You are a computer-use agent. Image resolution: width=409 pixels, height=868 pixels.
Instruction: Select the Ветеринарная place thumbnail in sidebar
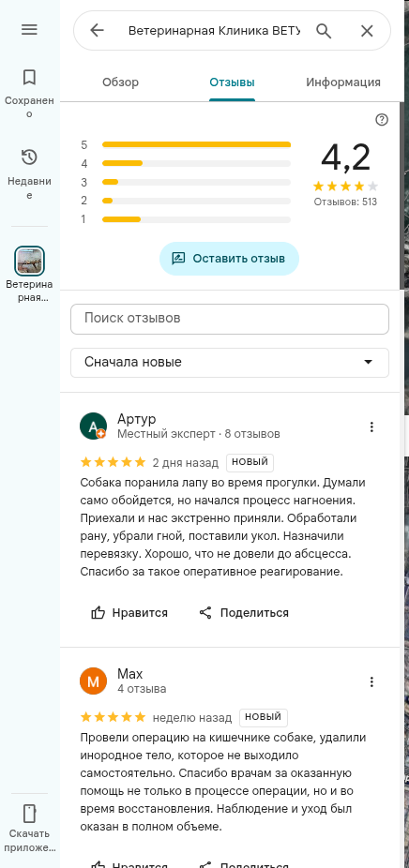[29, 261]
